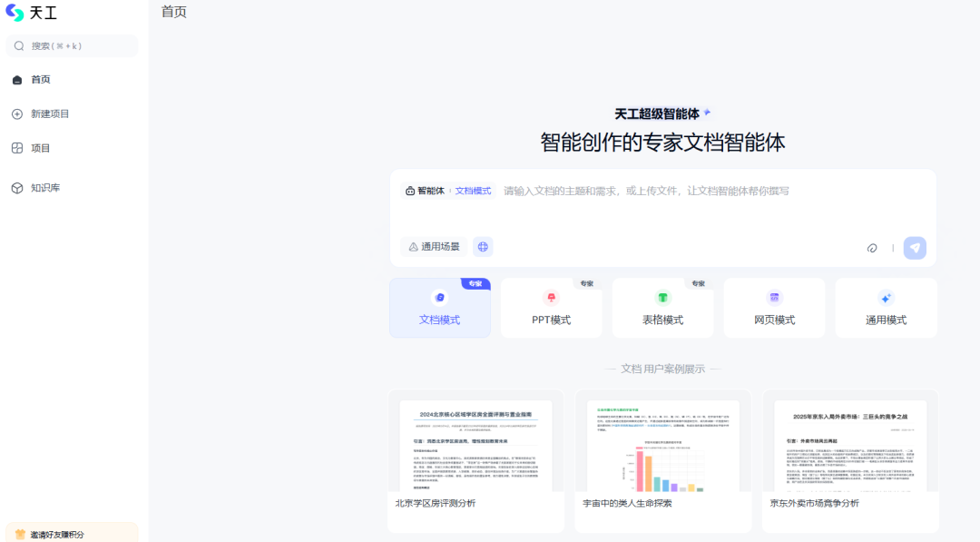980x542 pixels.
Task: Click the 天工超级智能体 heading text
Action: pos(657,113)
